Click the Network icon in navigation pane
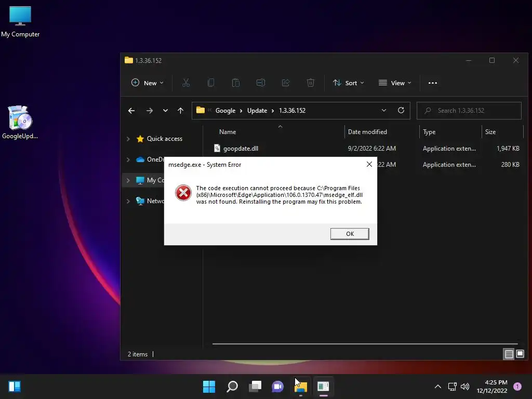The height and width of the screenshot is (399, 532). [140, 201]
